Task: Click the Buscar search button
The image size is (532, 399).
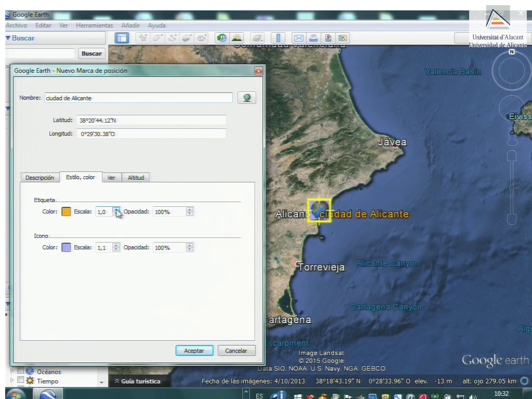Action: (x=91, y=54)
